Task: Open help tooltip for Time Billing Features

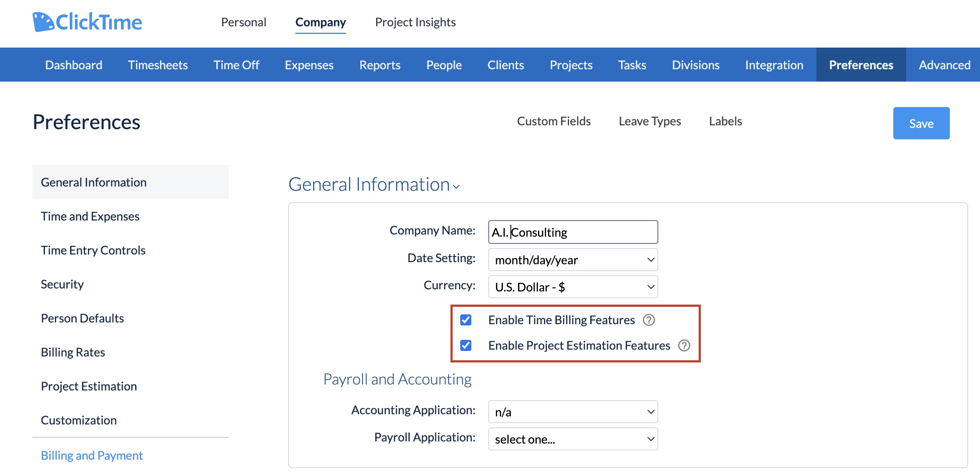Action: tap(650, 320)
